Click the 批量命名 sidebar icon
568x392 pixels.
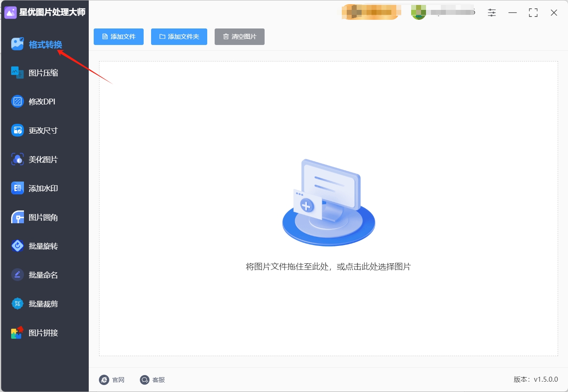point(17,275)
